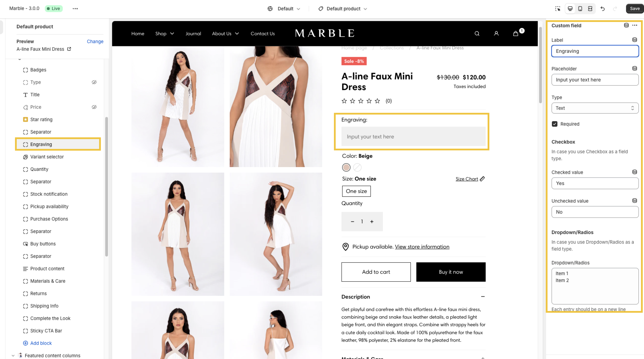Open the search icon in store header

click(477, 33)
